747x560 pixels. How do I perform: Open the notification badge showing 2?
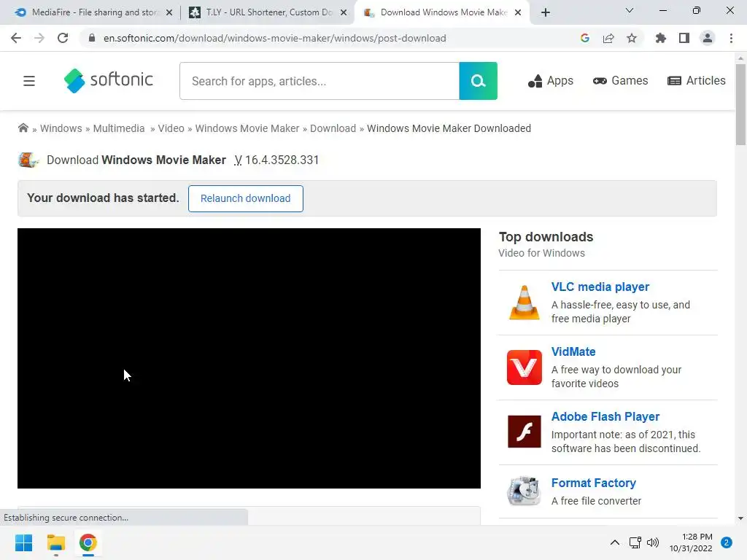click(727, 542)
